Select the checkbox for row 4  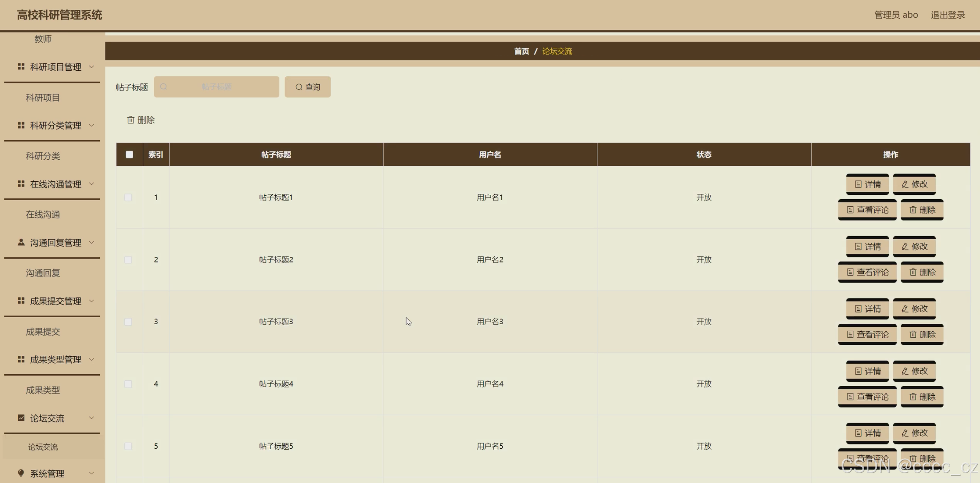(x=128, y=384)
